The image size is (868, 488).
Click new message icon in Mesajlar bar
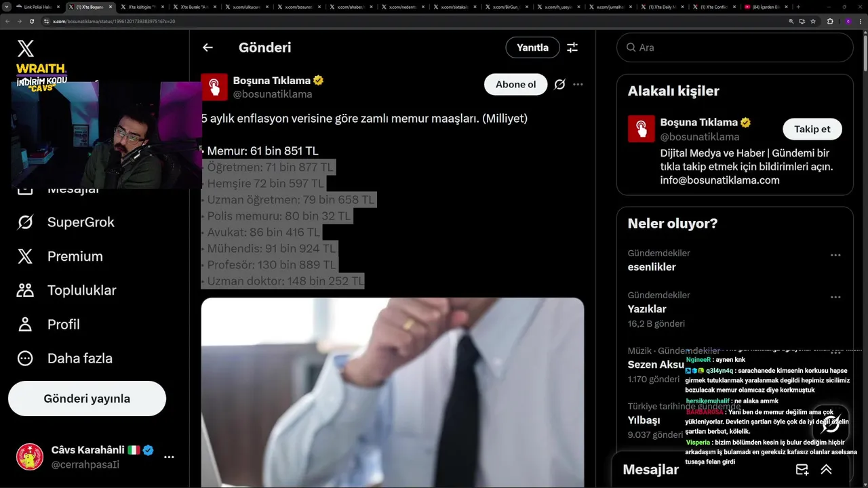(802, 470)
